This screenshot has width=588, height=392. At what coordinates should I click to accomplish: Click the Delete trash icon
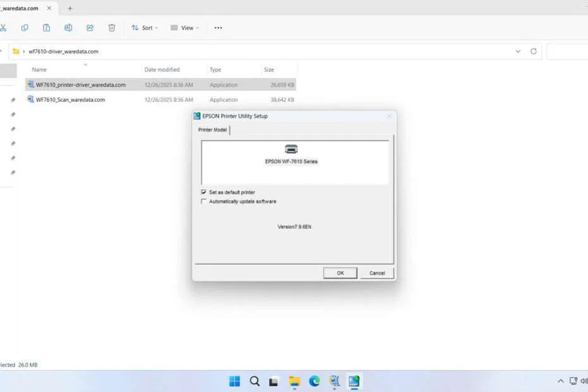click(x=111, y=28)
